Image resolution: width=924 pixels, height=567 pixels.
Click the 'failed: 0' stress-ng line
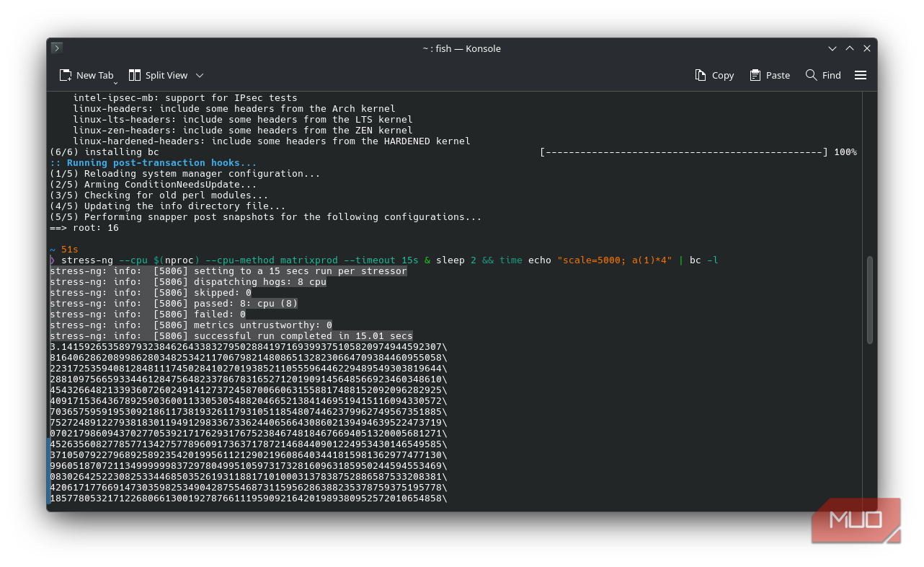pos(148,314)
